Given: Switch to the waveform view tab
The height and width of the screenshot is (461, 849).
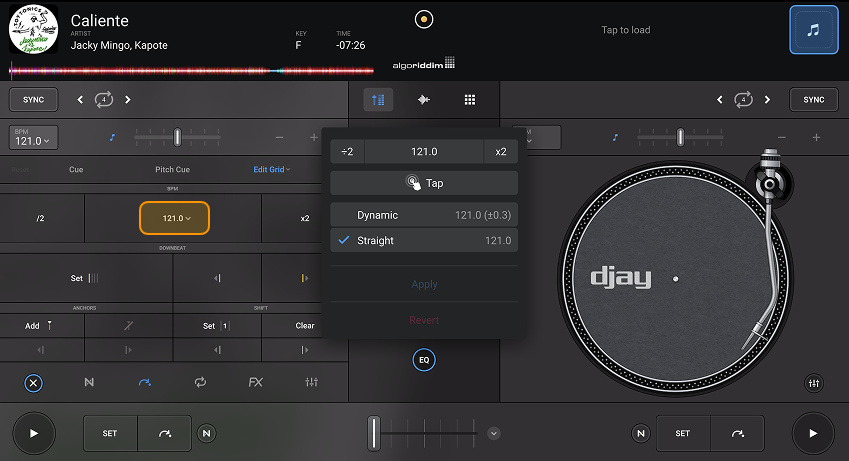Looking at the screenshot, I should tap(424, 100).
